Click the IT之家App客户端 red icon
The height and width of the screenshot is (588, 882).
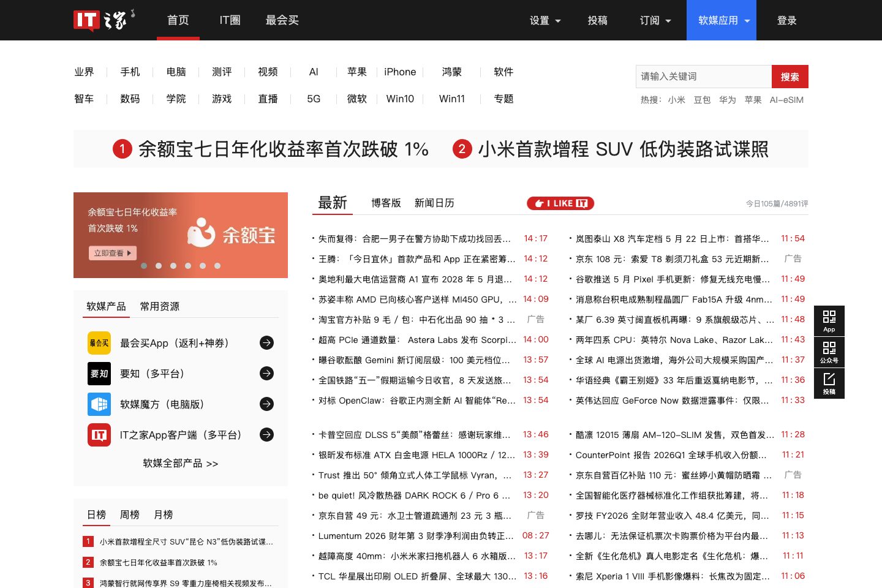pos(99,435)
